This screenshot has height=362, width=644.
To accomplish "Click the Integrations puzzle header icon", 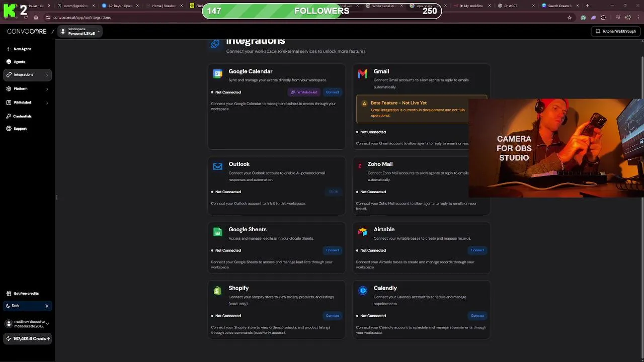I will point(215,44).
